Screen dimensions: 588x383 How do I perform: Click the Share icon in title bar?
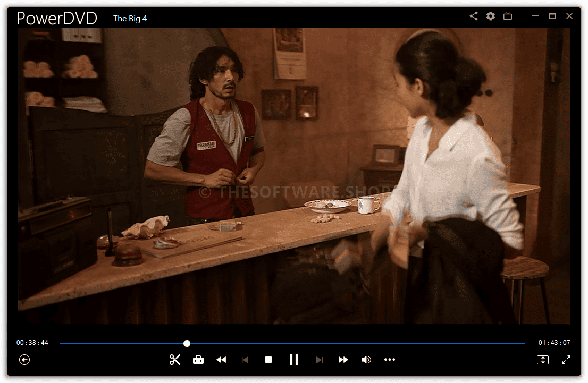(x=474, y=16)
